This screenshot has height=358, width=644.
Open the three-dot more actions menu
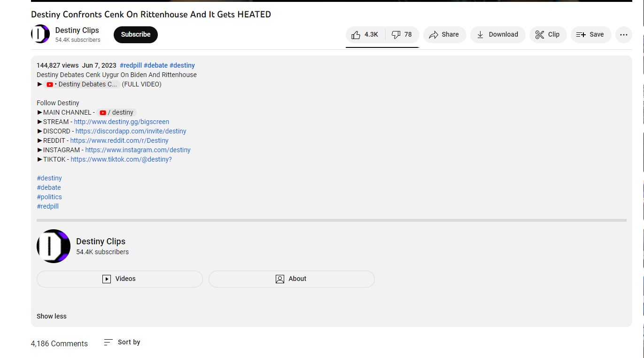click(624, 35)
